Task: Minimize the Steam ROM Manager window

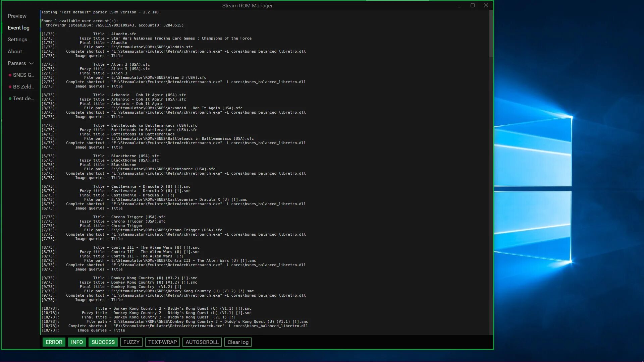Action: coord(459,5)
